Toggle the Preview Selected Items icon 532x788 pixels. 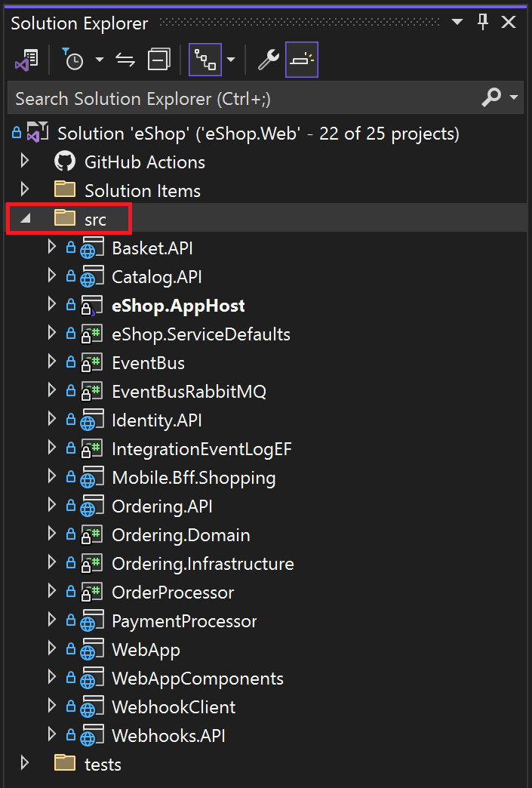tap(301, 59)
